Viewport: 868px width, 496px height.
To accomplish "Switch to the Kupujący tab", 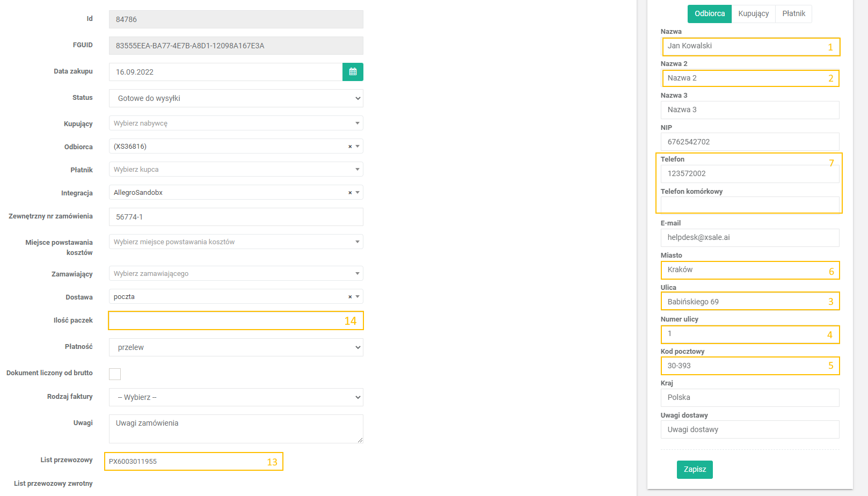I will click(x=753, y=14).
